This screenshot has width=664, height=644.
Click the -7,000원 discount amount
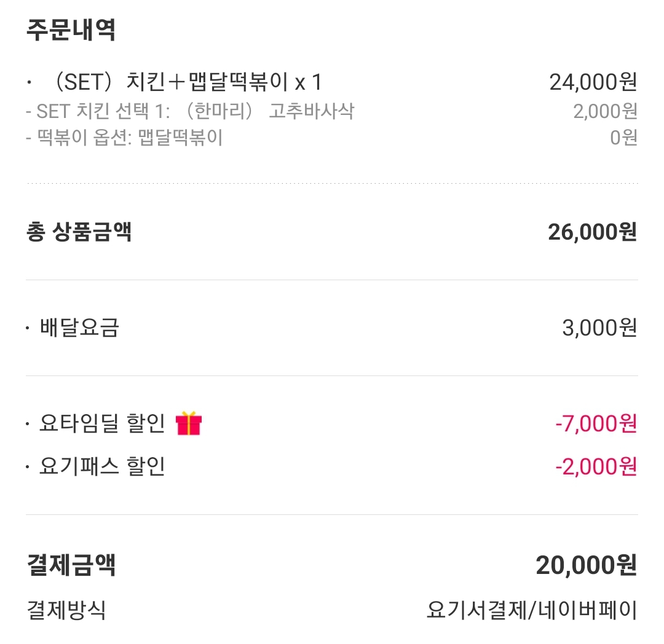point(596,424)
